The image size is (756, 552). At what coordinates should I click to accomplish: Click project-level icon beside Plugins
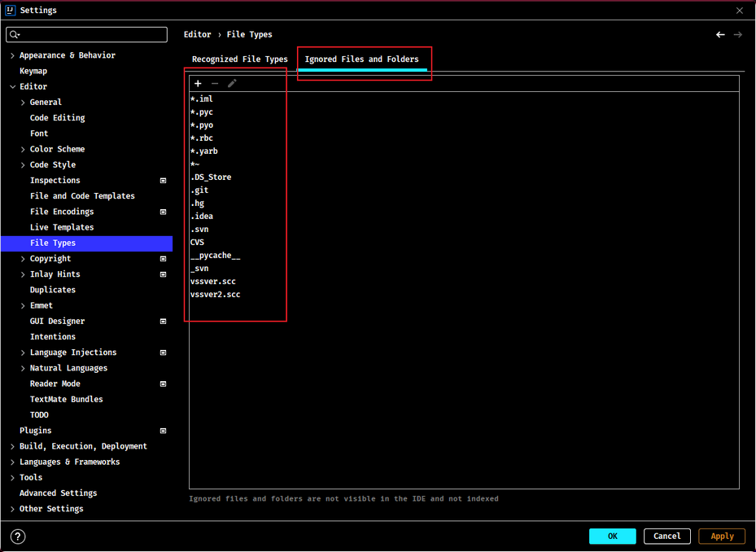[x=163, y=431]
